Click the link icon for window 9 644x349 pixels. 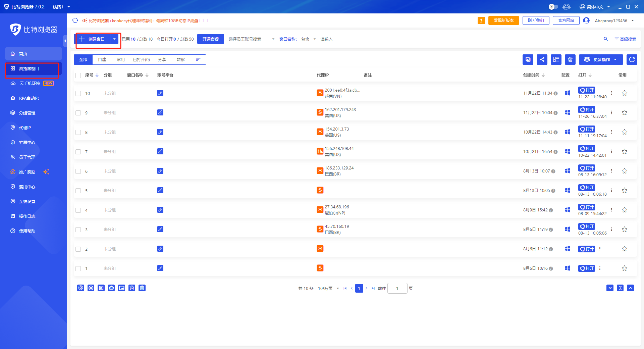[x=160, y=112]
